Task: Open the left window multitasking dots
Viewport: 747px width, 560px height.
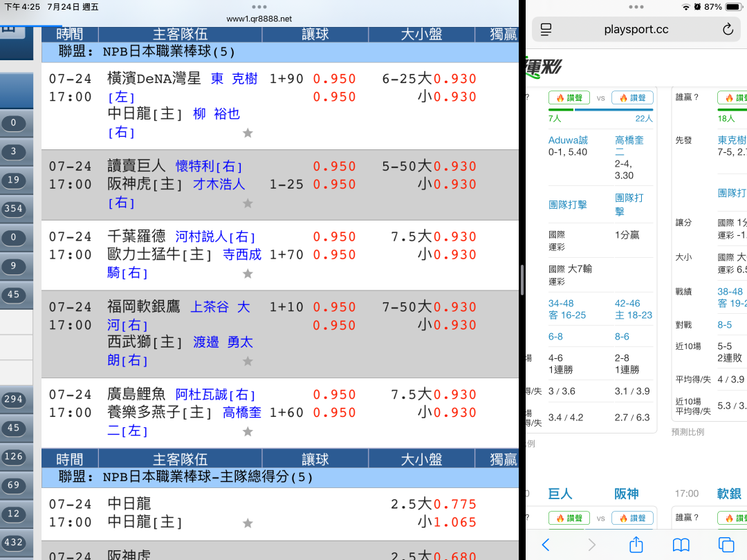Action: pos(259,7)
